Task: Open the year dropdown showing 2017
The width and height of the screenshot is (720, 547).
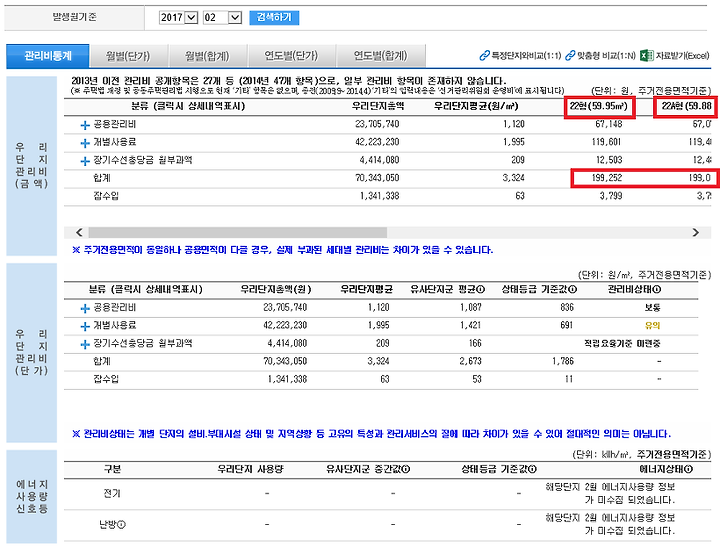Action: 178,17
